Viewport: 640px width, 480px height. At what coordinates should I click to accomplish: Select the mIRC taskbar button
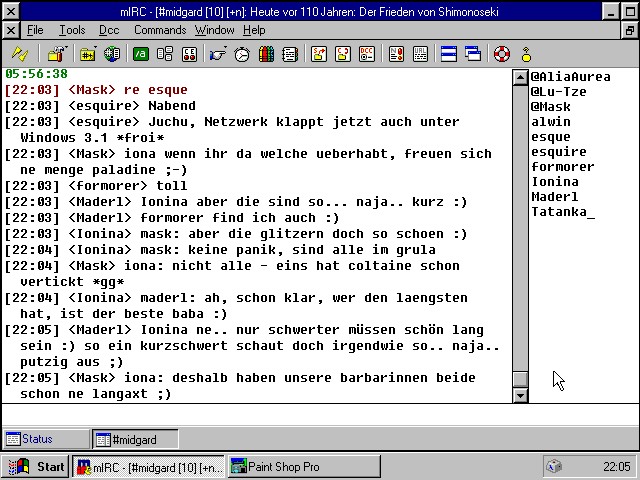(149, 467)
